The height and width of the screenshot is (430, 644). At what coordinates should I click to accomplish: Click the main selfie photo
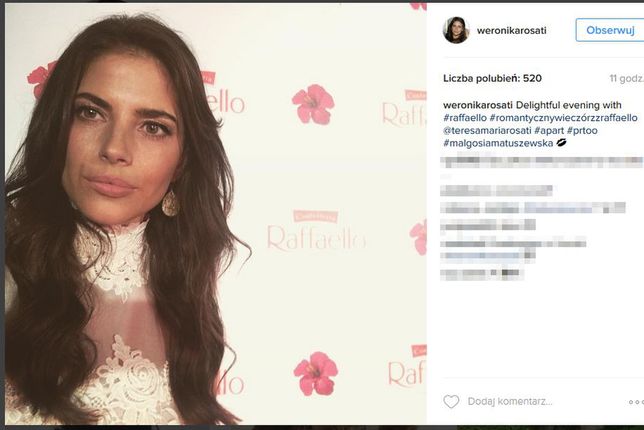point(216,214)
